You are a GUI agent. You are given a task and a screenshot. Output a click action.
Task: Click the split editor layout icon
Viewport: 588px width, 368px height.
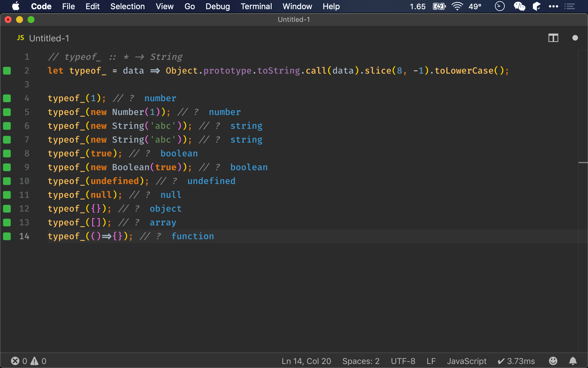[x=553, y=38]
